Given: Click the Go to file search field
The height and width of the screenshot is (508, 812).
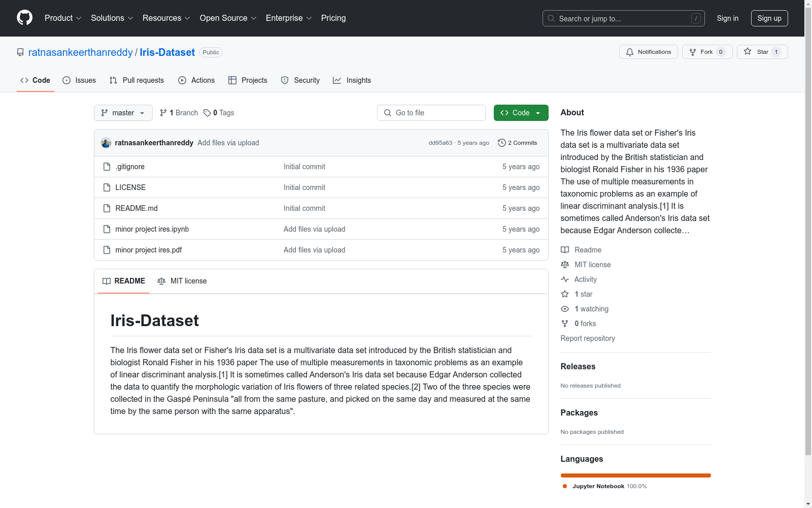Looking at the screenshot, I should click(x=431, y=113).
